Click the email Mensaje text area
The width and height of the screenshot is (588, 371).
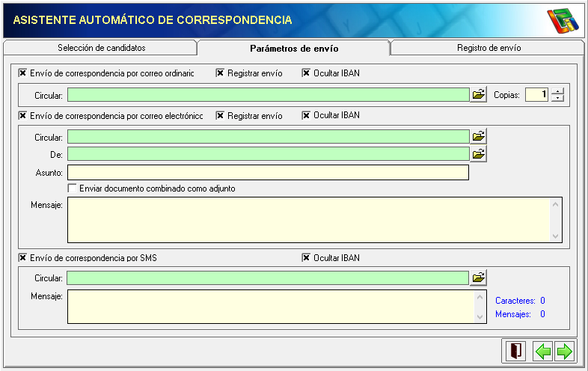point(309,220)
